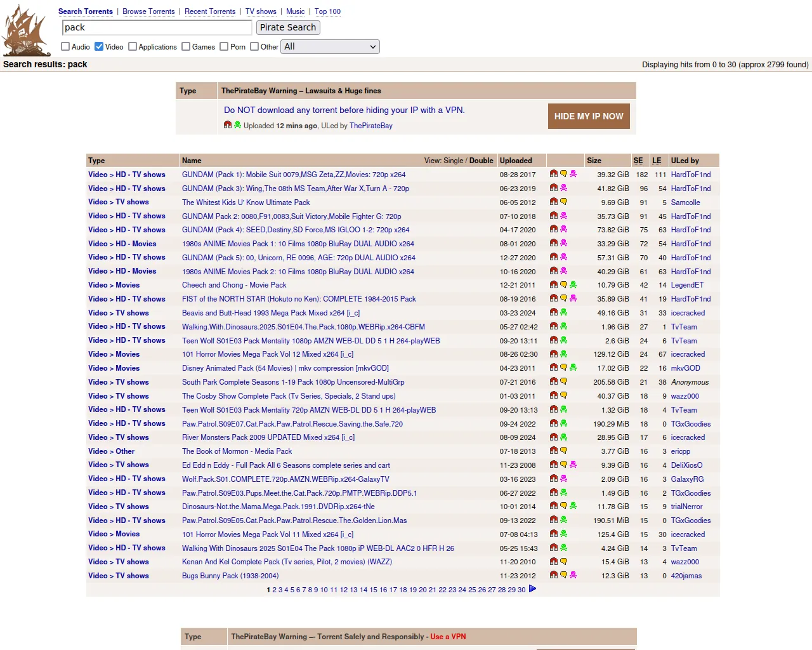Click the HIDE MY IP NOW button
The height and width of the screenshot is (650, 812).
click(x=589, y=116)
